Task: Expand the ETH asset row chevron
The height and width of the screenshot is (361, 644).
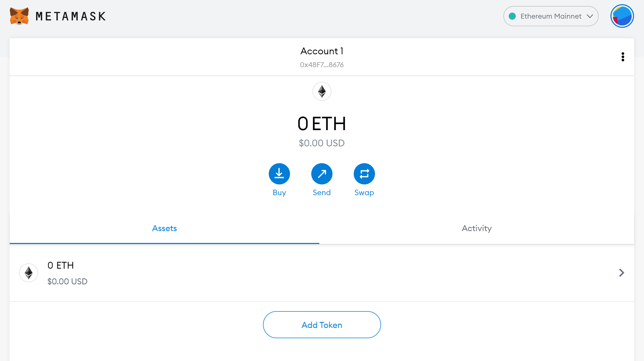Action: 621,273
